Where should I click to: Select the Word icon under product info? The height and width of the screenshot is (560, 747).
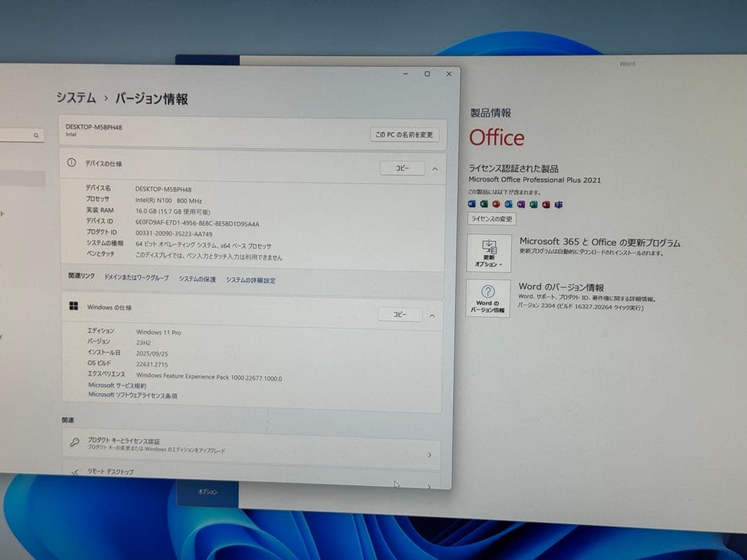tap(472, 204)
